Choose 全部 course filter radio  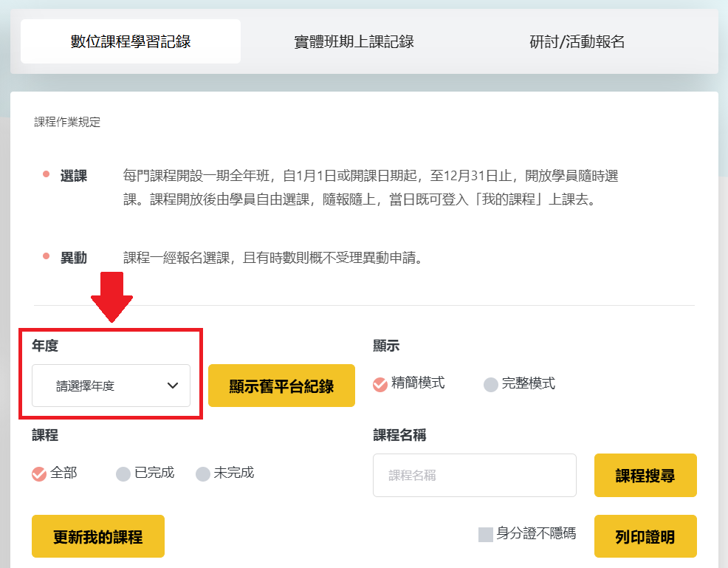pos(39,473)
